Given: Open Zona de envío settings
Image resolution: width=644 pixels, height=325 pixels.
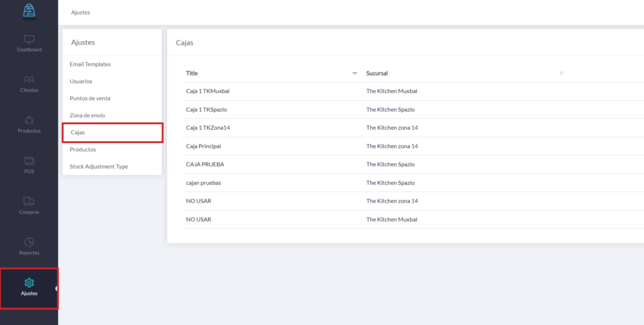Looking at the screenshot, I should click(x=87, y=115).
